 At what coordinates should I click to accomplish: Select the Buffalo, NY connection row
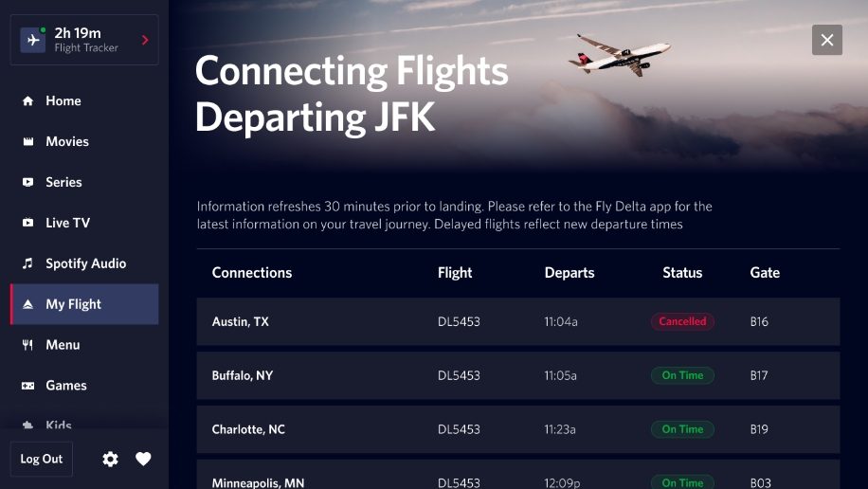517,376
